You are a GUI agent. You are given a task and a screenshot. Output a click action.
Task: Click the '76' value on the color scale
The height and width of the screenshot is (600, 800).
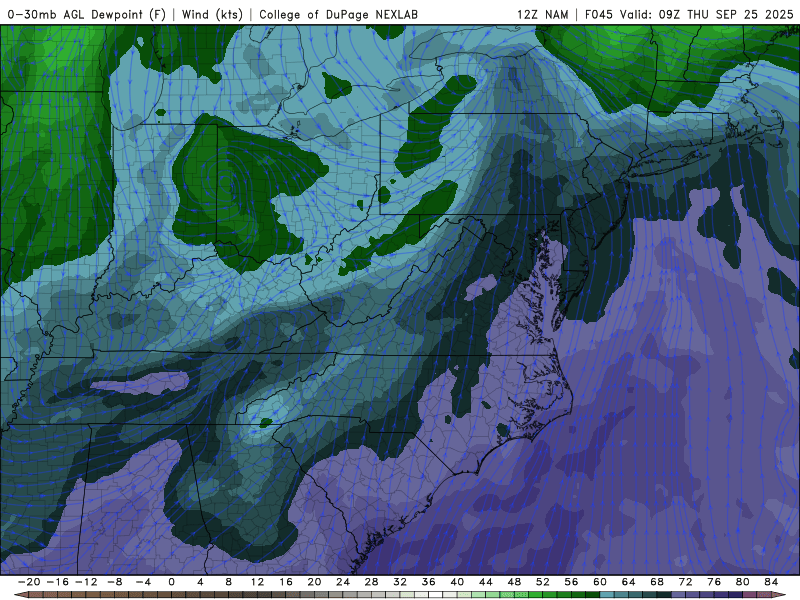click(714, 582)
